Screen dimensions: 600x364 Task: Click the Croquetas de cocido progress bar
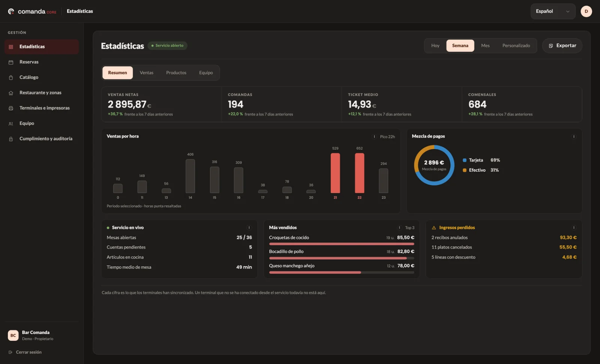click(342, 244)
